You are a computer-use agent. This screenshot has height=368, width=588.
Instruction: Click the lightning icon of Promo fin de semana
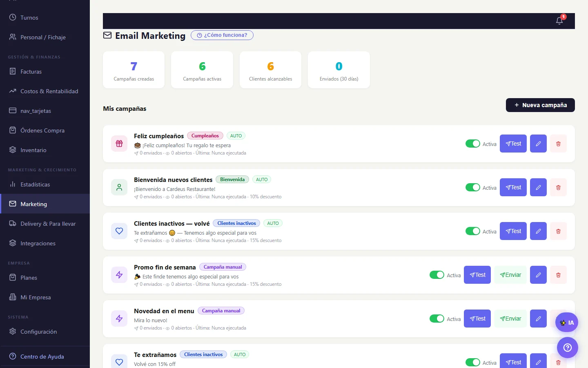[119, 275]
